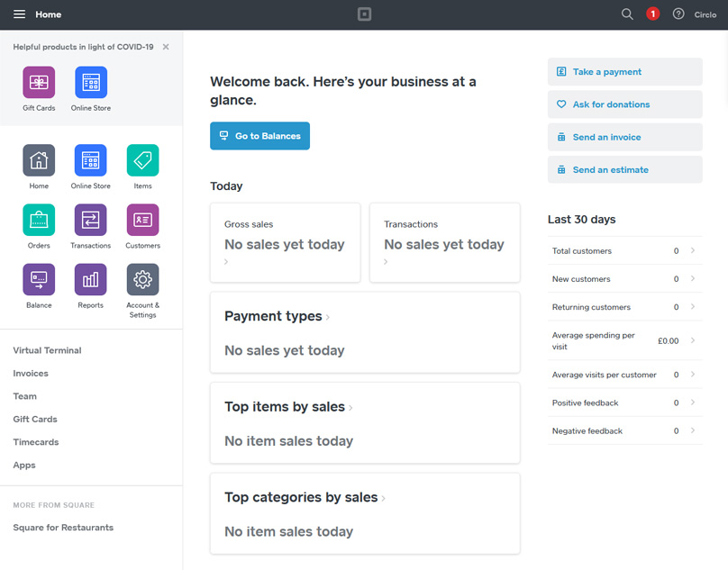Select Timecards in the sidebar
The height and width of the screenshot is (570, 728).
tap(35, 442)
